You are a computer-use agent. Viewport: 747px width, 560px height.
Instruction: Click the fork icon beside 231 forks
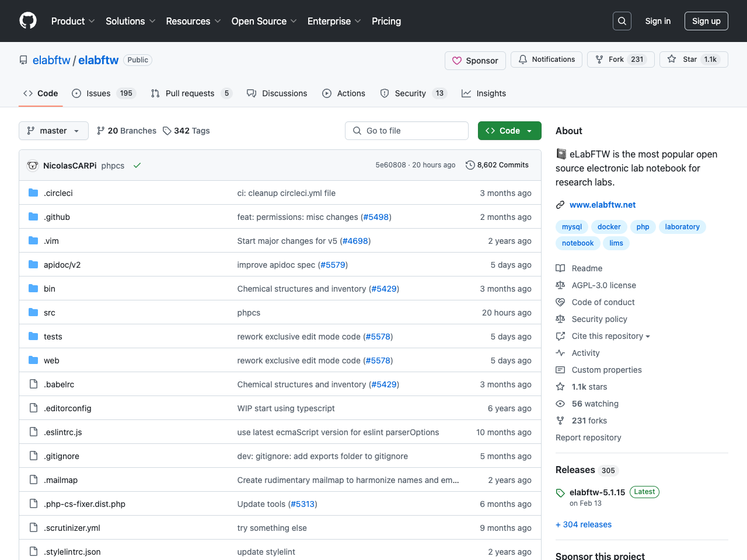pos(560,421)
